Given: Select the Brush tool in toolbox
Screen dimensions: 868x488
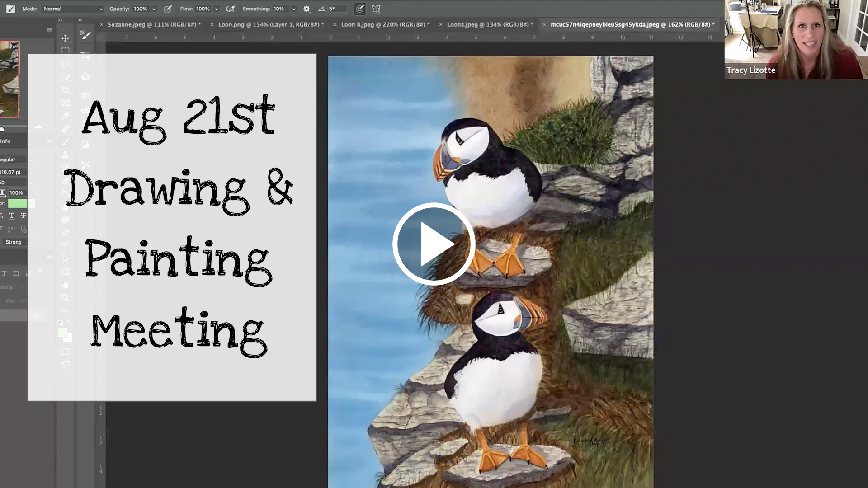Looking at the screenshot, I should [x=66, y=142].
